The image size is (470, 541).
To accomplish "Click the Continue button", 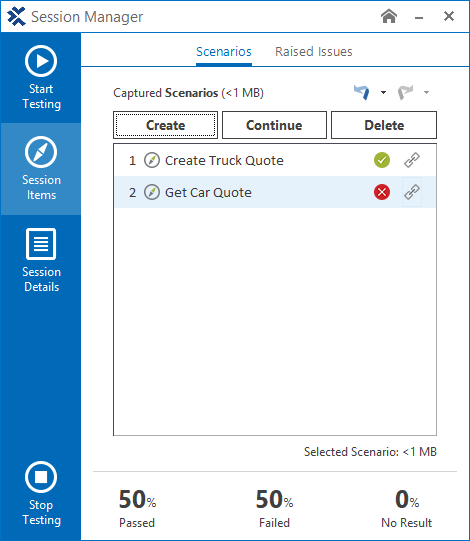I will click(x=274, y=125).
